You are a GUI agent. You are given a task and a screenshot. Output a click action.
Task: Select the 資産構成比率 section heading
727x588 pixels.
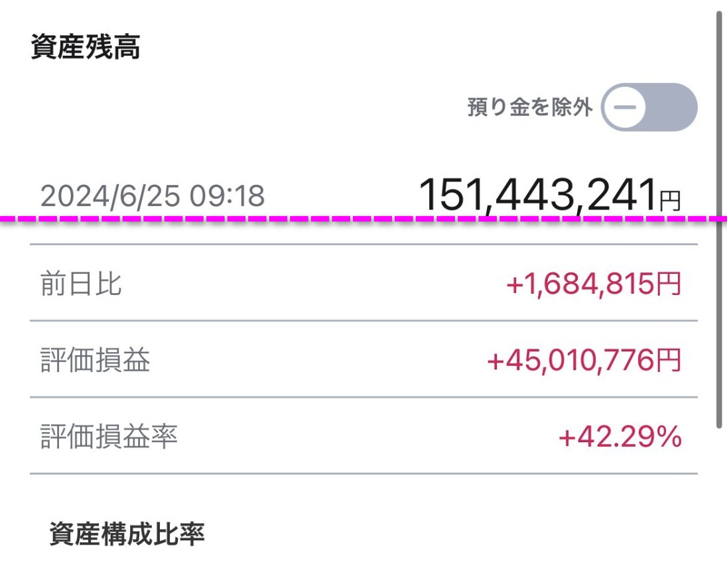tap(127, 534)
